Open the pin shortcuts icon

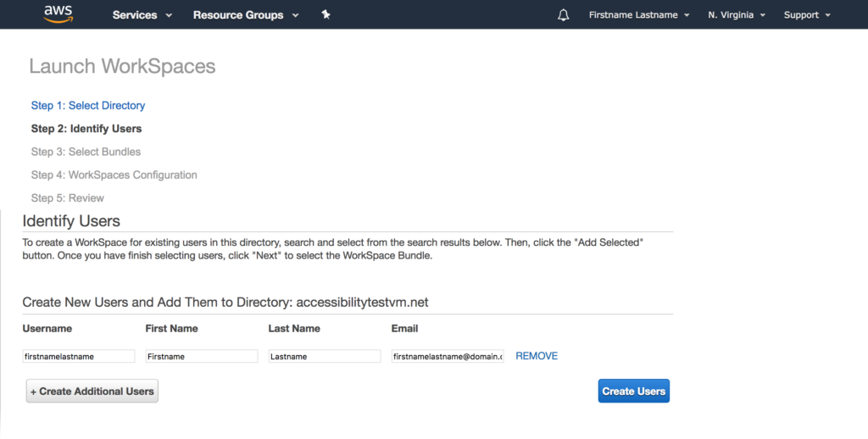(326, 15)
